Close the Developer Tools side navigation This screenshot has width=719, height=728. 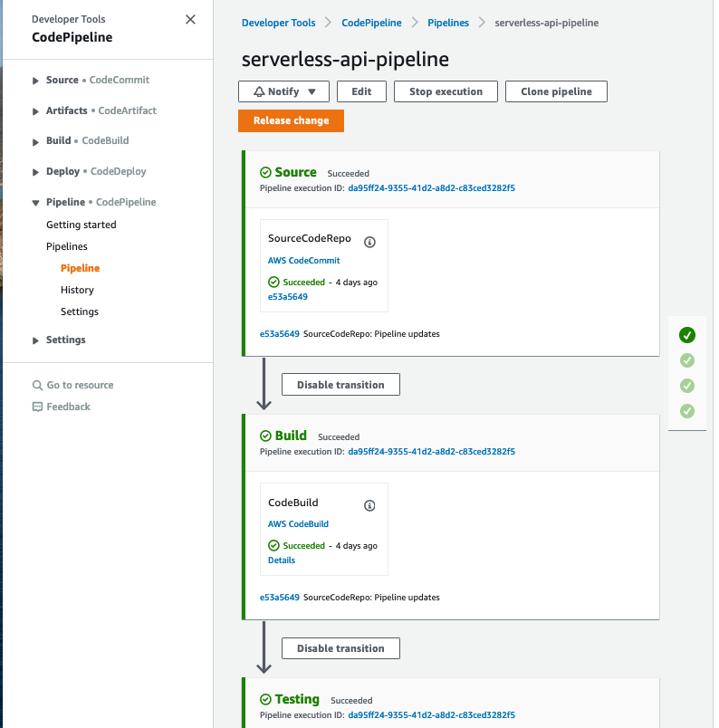(x=190, y=20)
